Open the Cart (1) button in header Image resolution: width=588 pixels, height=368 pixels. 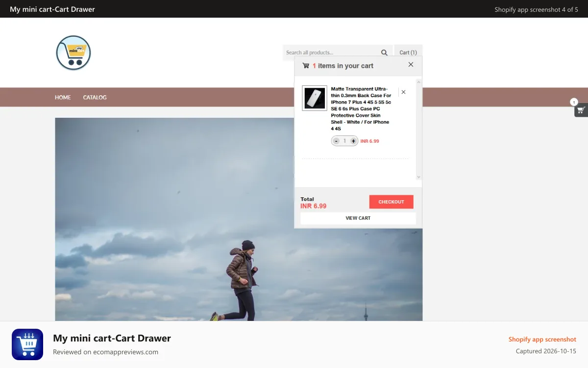(x=408, y=53)
